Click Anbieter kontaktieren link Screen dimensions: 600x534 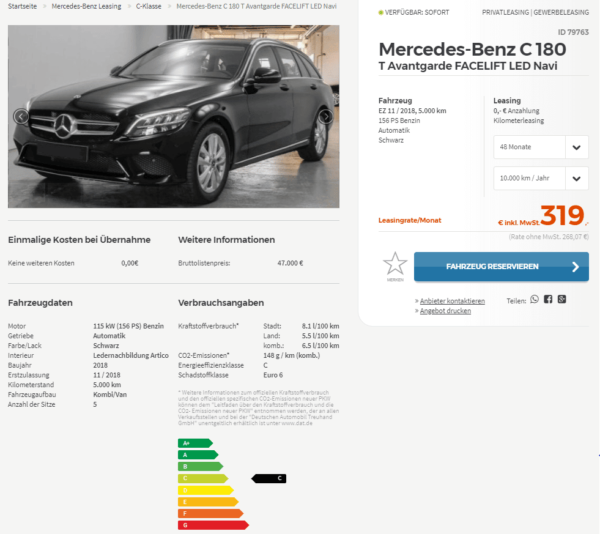452,301
